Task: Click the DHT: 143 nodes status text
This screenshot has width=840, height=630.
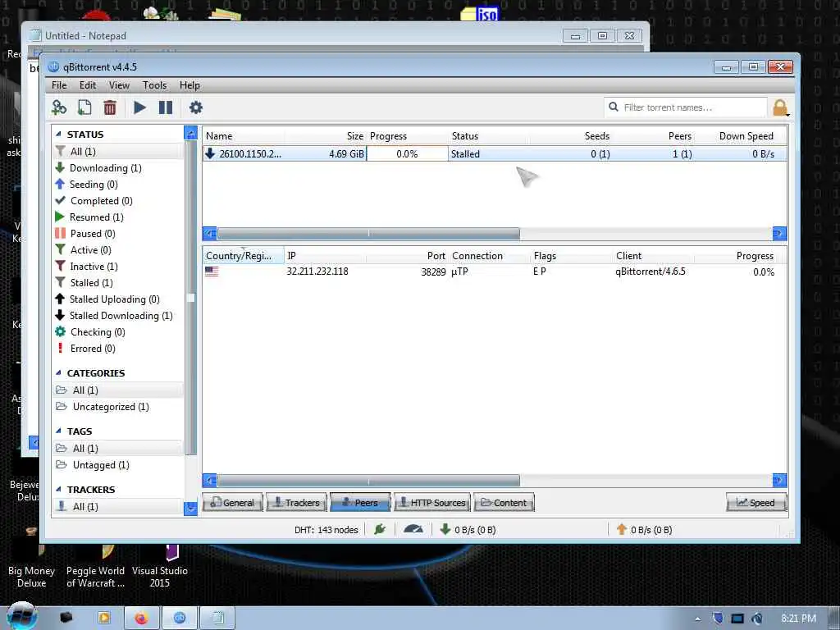Action: click(326, 530)
